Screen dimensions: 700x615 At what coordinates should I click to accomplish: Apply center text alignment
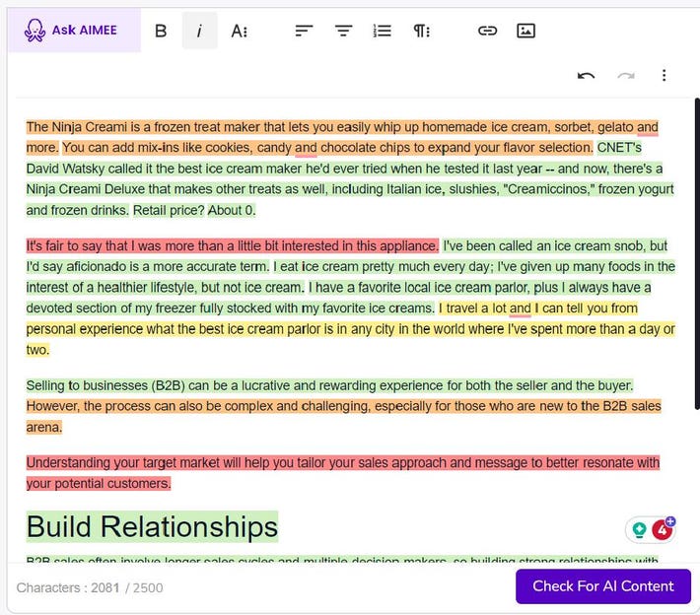tap(343, 31)
